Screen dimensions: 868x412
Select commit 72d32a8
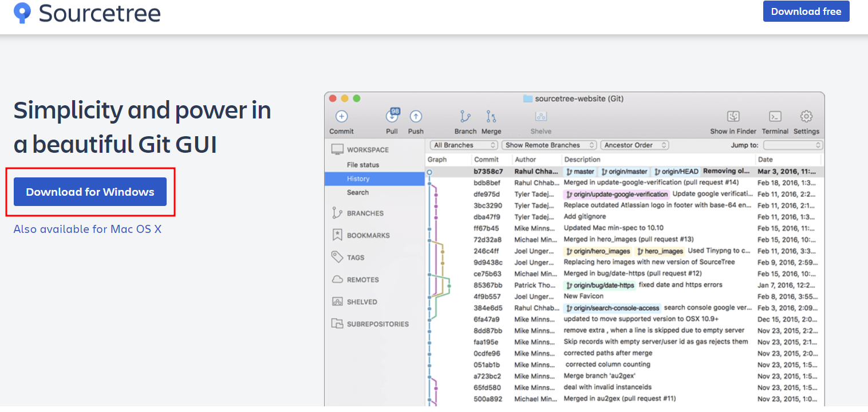click(625, 240)
